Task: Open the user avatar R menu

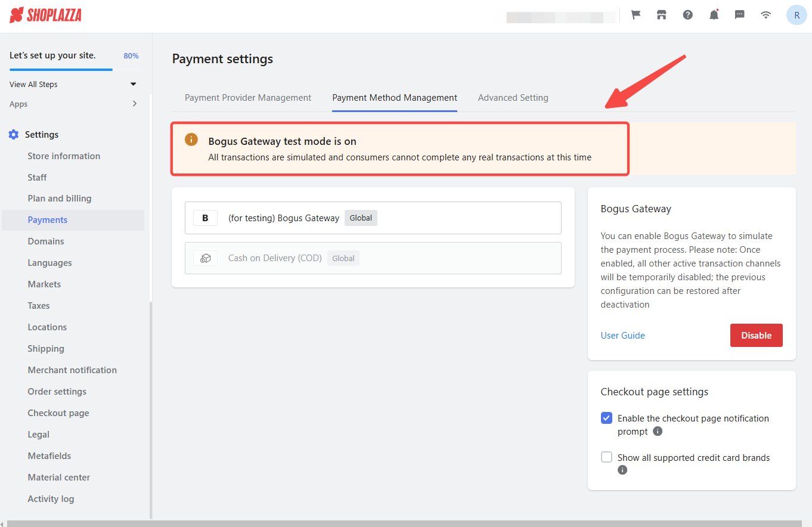Action: [796, 15]
